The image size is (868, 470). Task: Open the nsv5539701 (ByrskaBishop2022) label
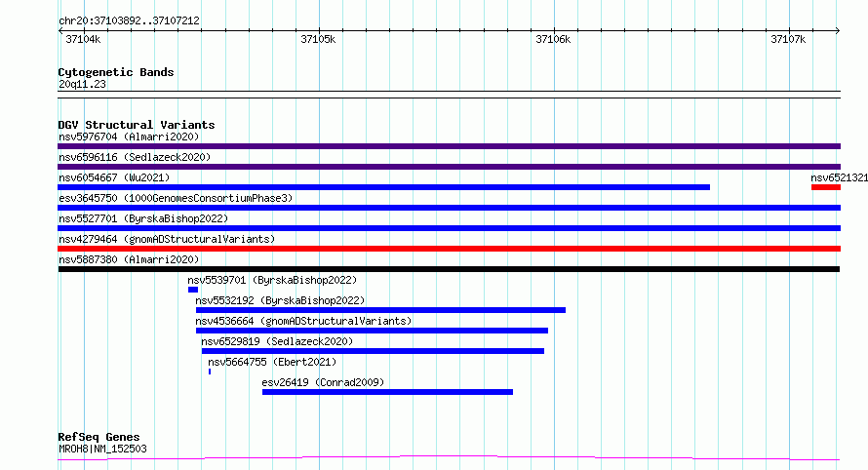272,280
